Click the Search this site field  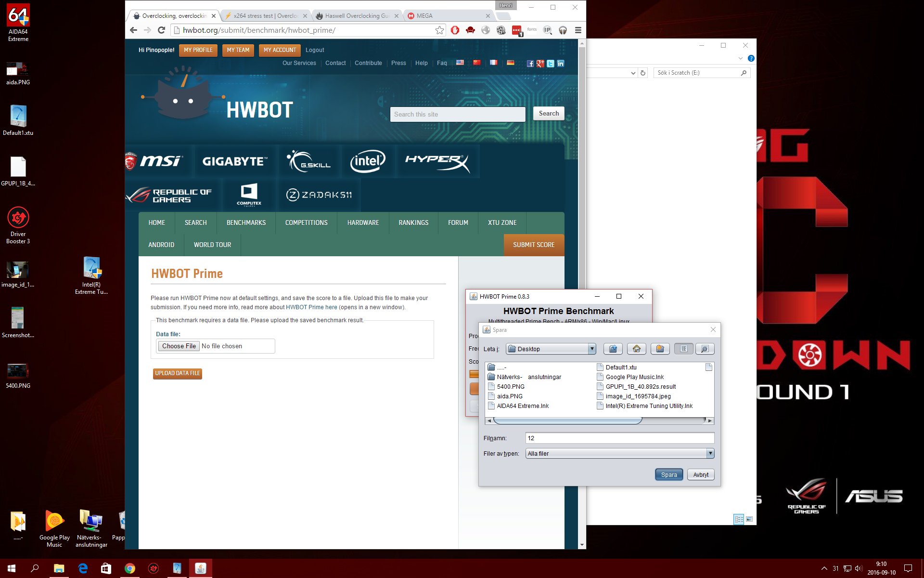tap(457, 114)
